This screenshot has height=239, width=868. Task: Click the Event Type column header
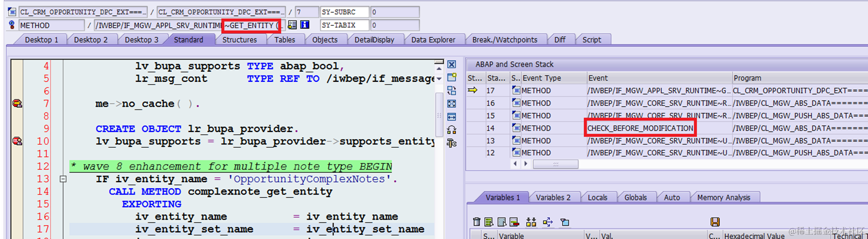point(554,78)
